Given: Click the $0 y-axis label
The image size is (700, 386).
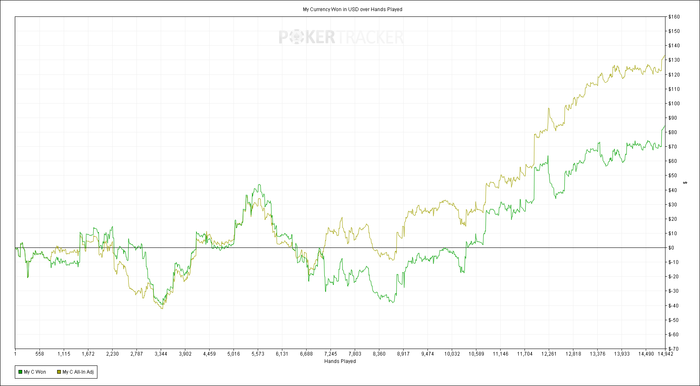Looking at the screenshot, I should coord(671,248).
